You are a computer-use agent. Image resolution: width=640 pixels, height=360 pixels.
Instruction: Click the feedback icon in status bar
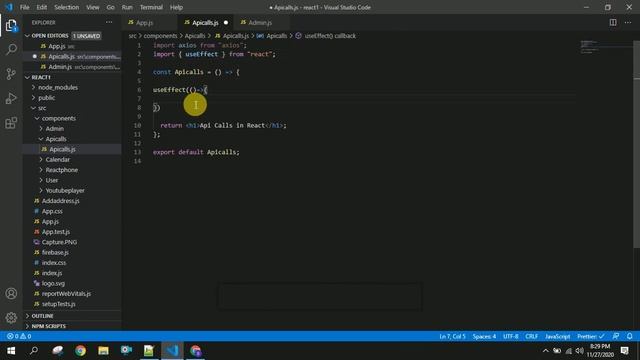pos(616,336)
